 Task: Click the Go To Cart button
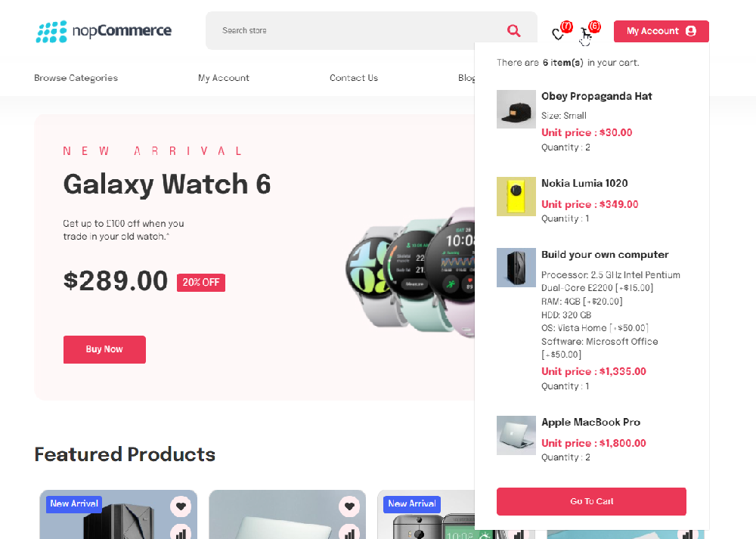pos(591,501)
